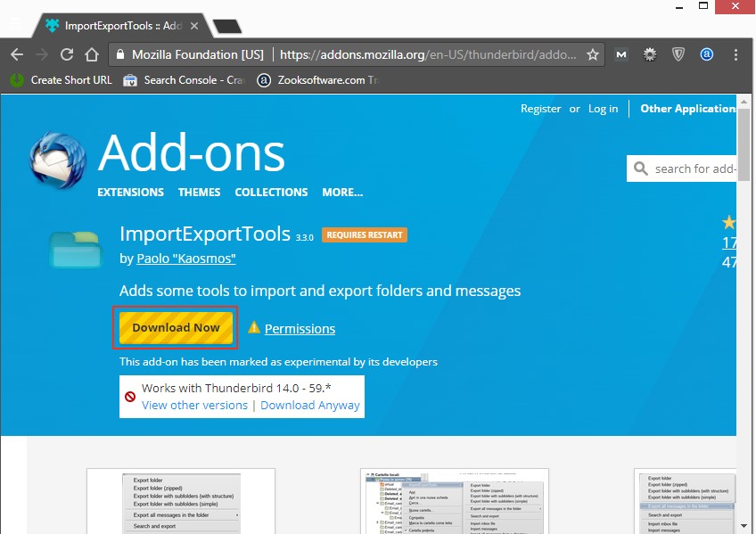756x534 pixels.
Task: Click the experimental add-on notice text
Action: click(278, 362)
